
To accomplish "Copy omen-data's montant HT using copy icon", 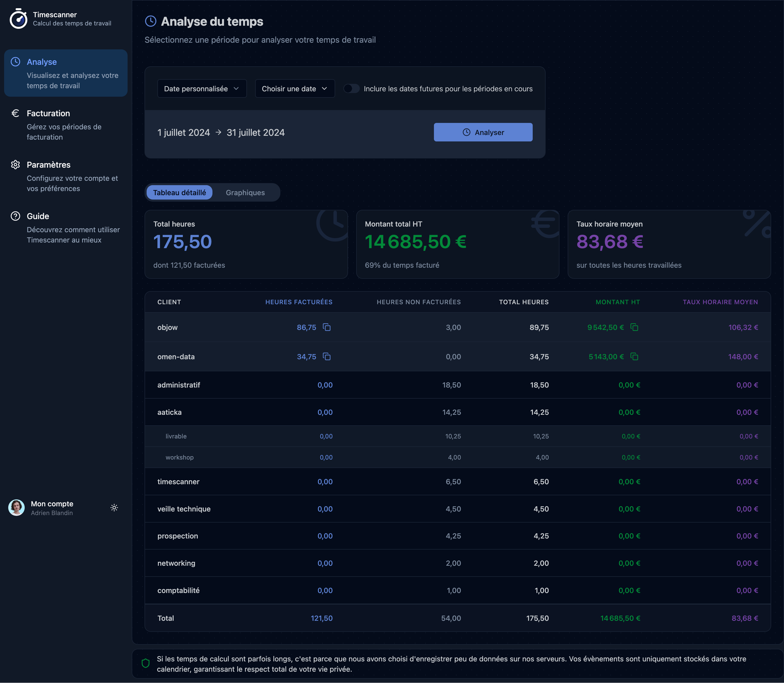I will [x=634, y=357].
